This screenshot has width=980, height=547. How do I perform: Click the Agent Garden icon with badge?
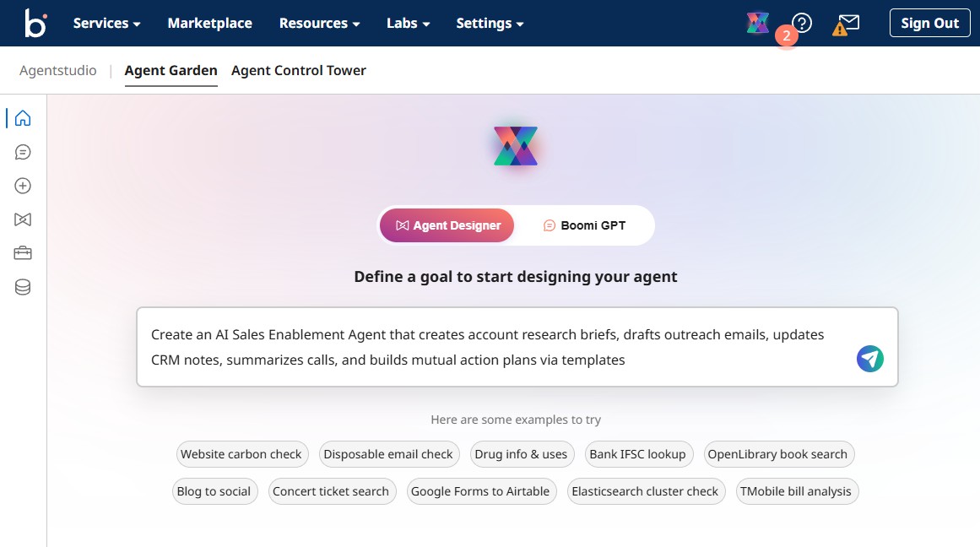(757, 21)
